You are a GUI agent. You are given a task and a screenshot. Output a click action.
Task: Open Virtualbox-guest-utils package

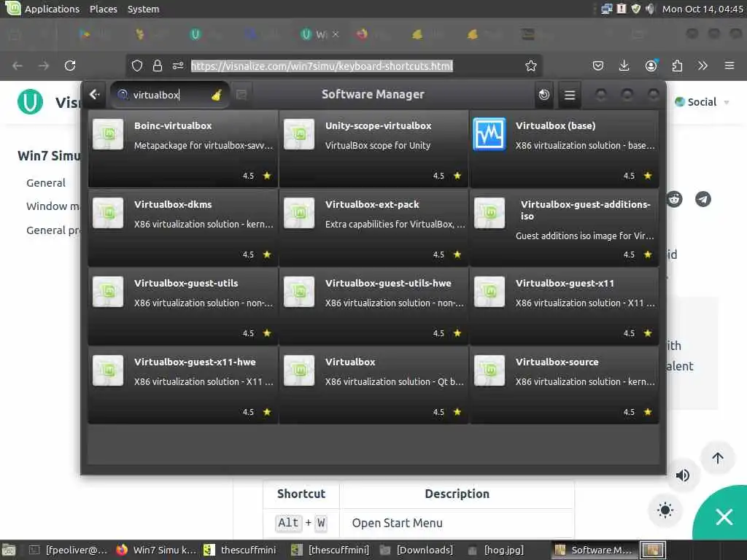pos(183,306)
